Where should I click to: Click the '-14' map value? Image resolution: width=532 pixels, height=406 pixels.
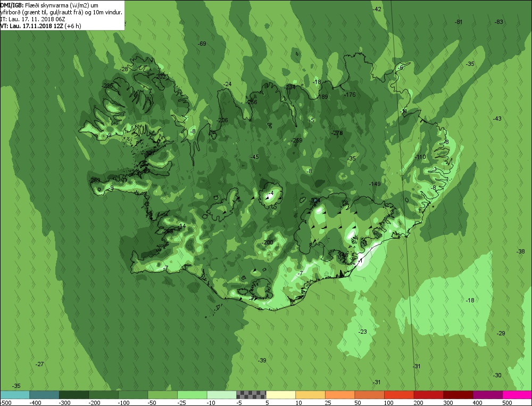click(x=182, y=226)
